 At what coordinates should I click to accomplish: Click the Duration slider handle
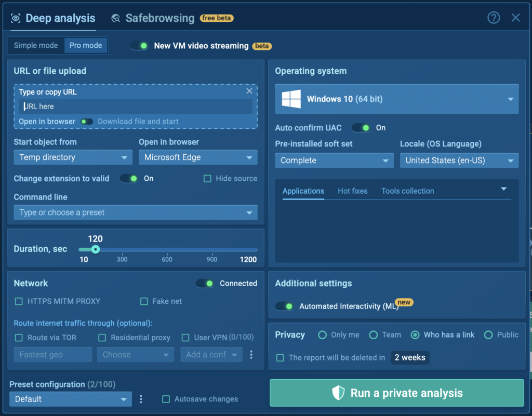coord(95,249)
